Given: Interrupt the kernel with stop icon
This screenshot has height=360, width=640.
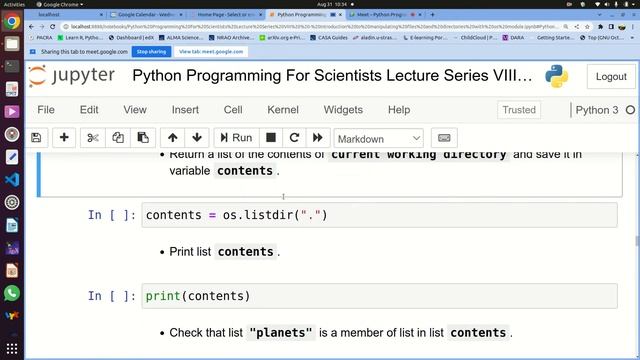Looking at the screenshot, I should click(x=271, y=138).
